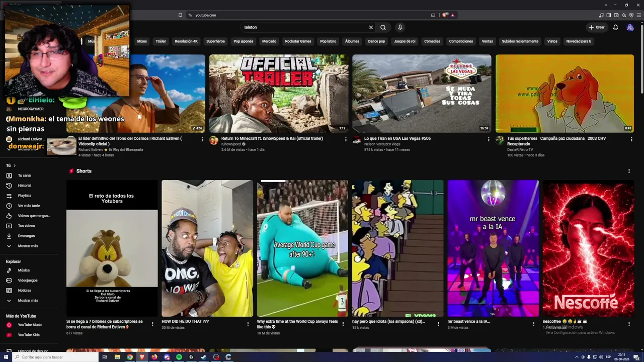Screen dimensions: 644x362
Task: Open Spotify from the taskbar
Action: click(179, 357)
